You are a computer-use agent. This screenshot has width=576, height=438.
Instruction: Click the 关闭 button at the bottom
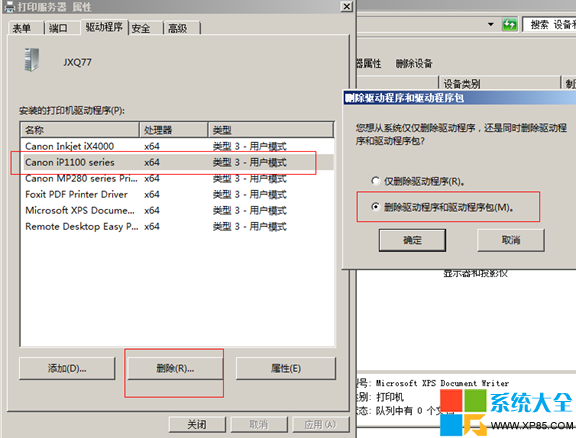(x=197, y=424)
